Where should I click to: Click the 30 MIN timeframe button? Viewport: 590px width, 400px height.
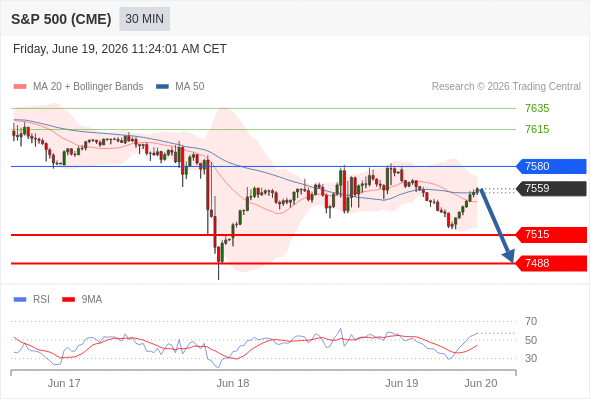point(144,19)
